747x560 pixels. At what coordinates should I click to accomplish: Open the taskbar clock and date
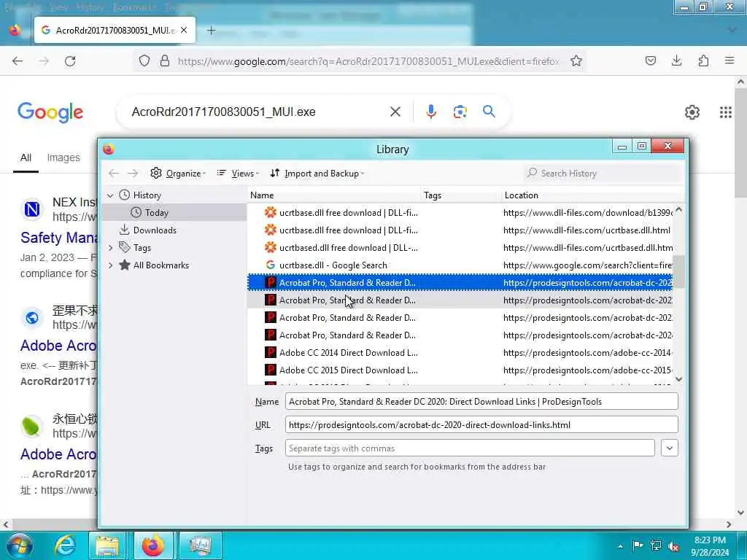coord(710,546)
